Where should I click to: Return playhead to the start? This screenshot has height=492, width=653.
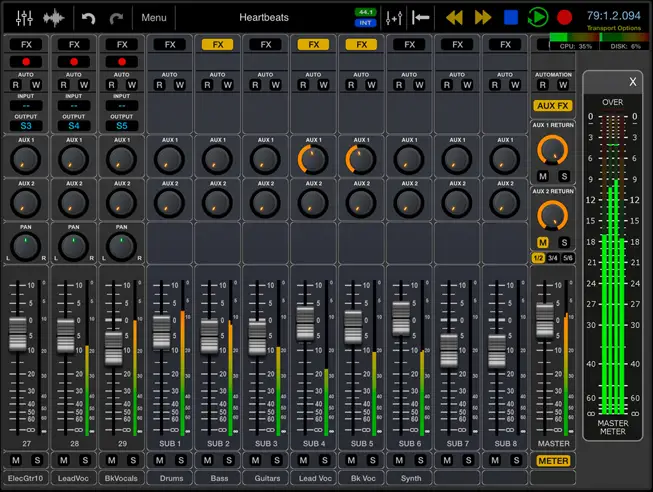pos(420,17)
